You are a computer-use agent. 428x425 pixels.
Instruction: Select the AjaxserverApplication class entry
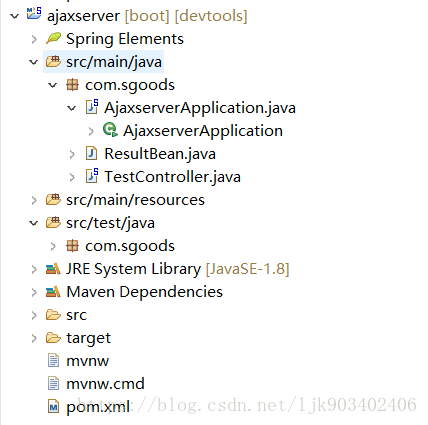[203, 131]
